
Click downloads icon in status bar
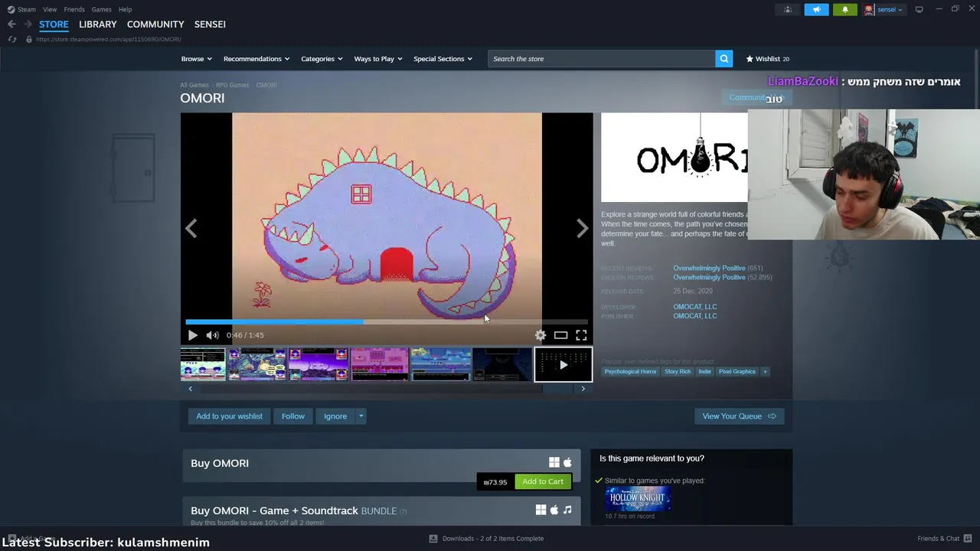pyautogui.click(x=433, y=538)
